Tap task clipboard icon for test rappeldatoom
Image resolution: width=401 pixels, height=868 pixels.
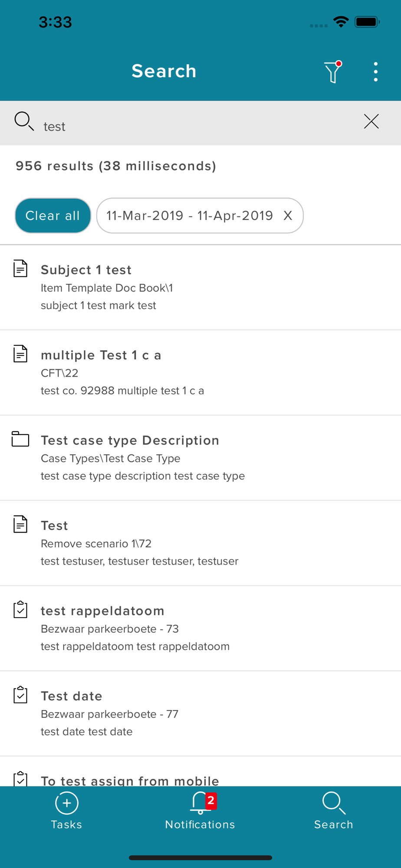point(20,610)
